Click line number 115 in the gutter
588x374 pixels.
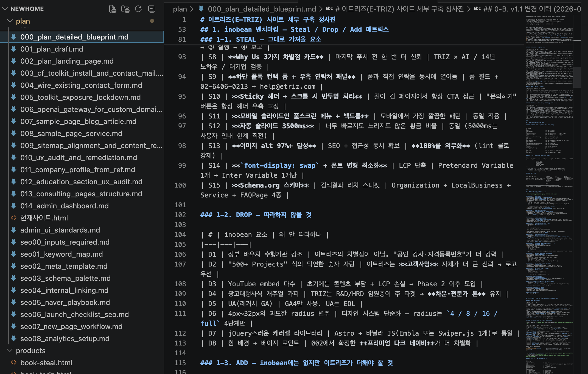(180, 363)
